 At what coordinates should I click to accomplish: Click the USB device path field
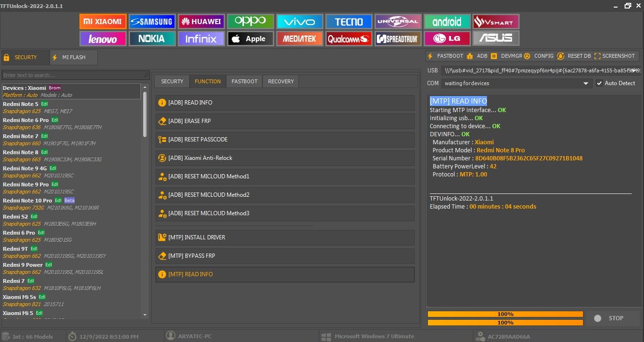coord(541,70)
